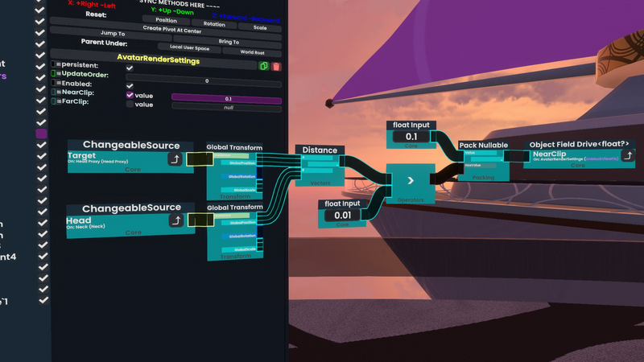644x362 pixels.
Task: Click the 'Packing' label on Pack Nullable
Action: point(484,178)
